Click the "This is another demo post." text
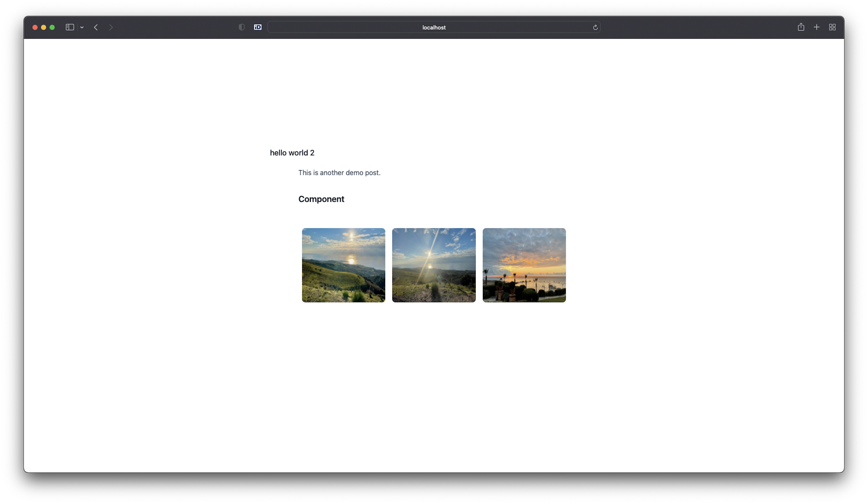This screenshot has width=868, height=504. pos(339,173)
